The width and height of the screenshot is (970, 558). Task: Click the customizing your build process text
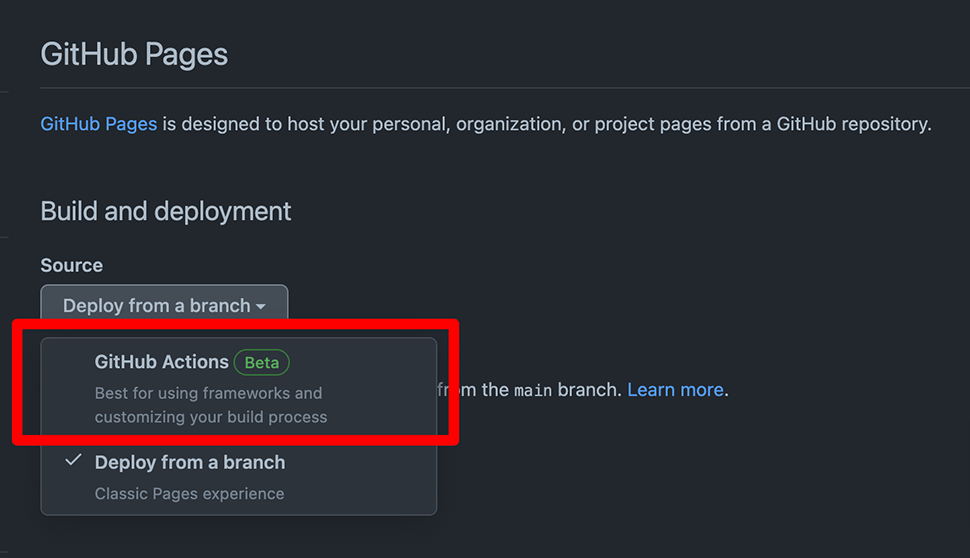point(211,417)
